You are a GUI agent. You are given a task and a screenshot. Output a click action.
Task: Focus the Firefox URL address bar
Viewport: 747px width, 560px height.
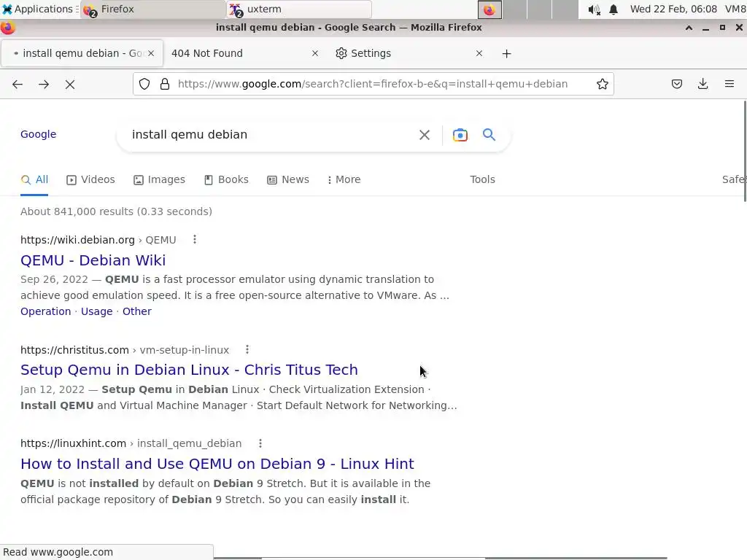(373, 85)
